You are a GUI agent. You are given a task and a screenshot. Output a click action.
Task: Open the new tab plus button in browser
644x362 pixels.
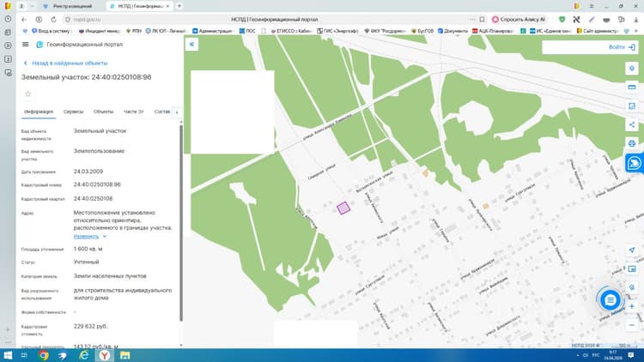(179, 6)
